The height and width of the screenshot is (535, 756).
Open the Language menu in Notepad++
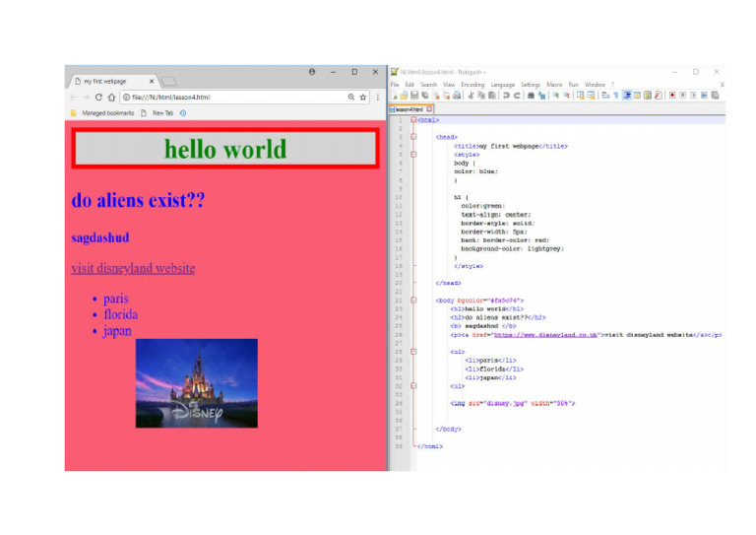(502, 85)
